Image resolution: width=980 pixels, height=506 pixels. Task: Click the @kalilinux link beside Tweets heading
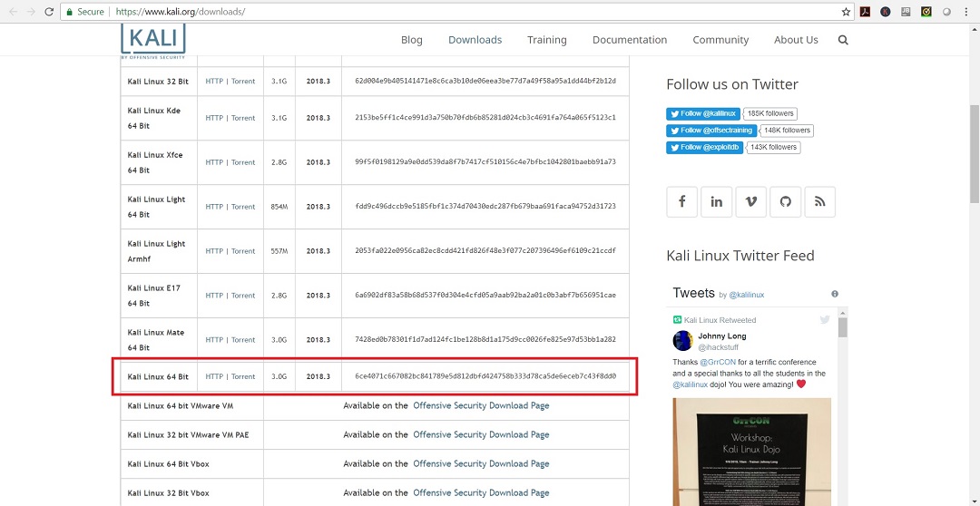[746, 295]
